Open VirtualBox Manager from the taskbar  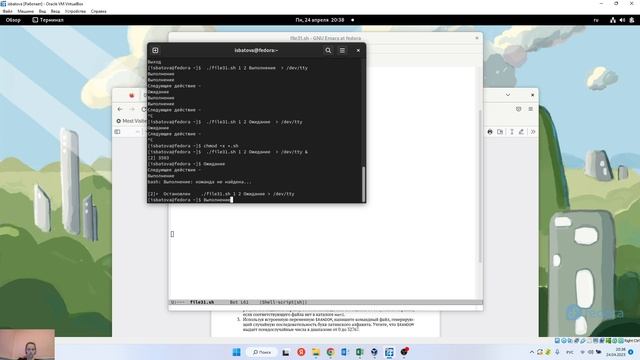374,352
